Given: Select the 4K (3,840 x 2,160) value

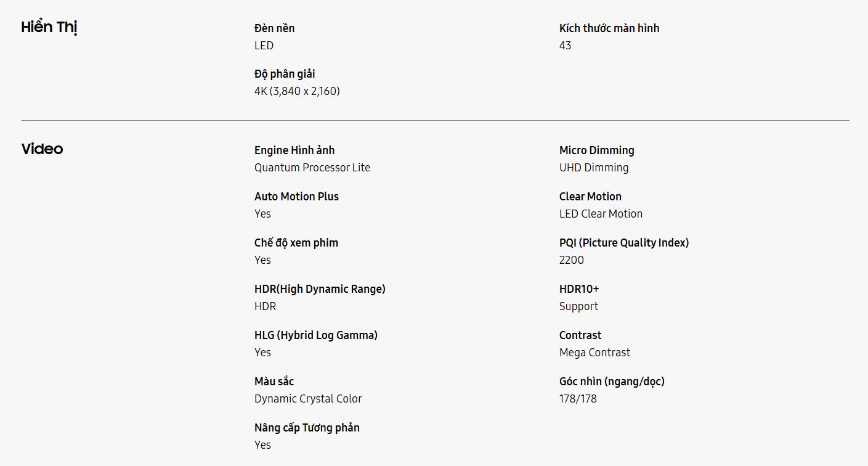Looking at the screenshot, I should (297, 91).
